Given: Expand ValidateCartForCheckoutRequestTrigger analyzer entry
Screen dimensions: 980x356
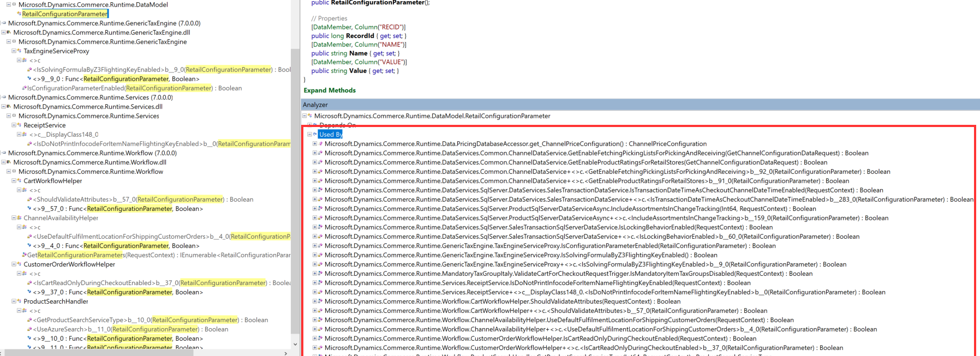Looking at the screenshot, I should (315, 273).
